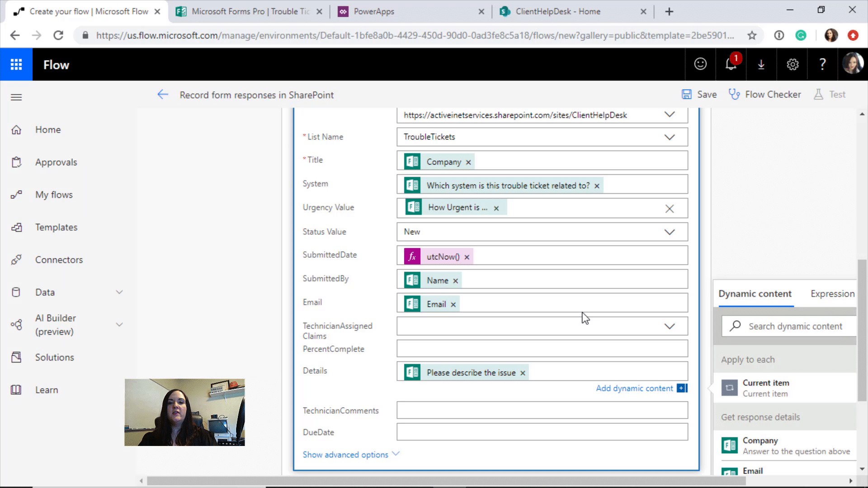Switch to Microsoft Forms Pro browser tab
This screenshot has width=868, height=488.
point(250,12)
